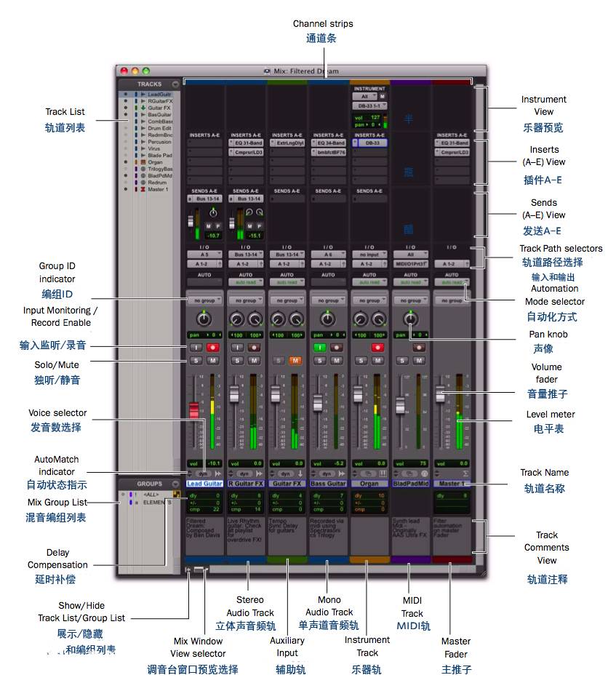This screenshot has height=683, width=616.
Task: Unmute the Guitar FX channel
Action: click(295, 360)
